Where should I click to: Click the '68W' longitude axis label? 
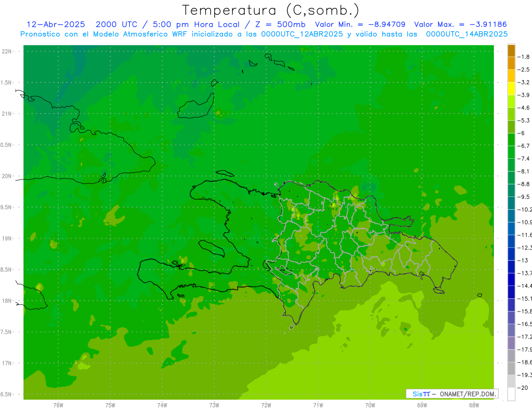[474, 405]
